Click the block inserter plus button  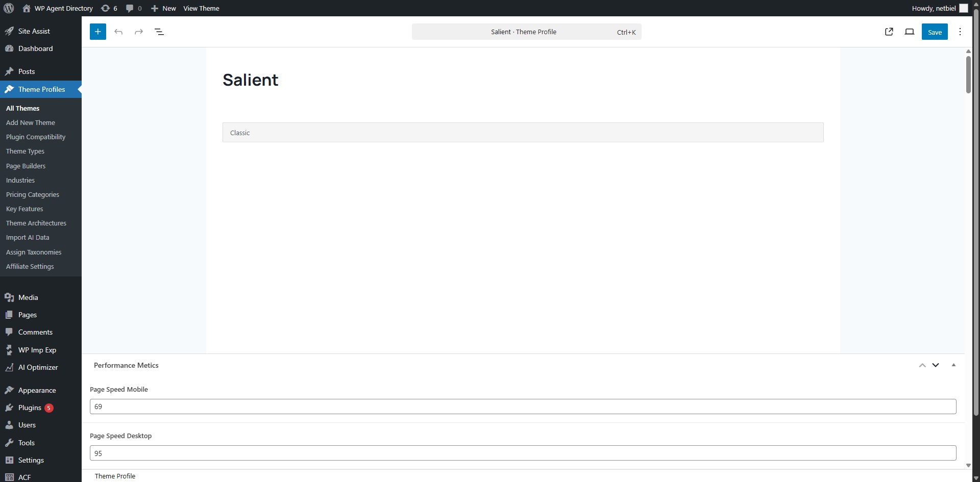[x=98, y=32]
